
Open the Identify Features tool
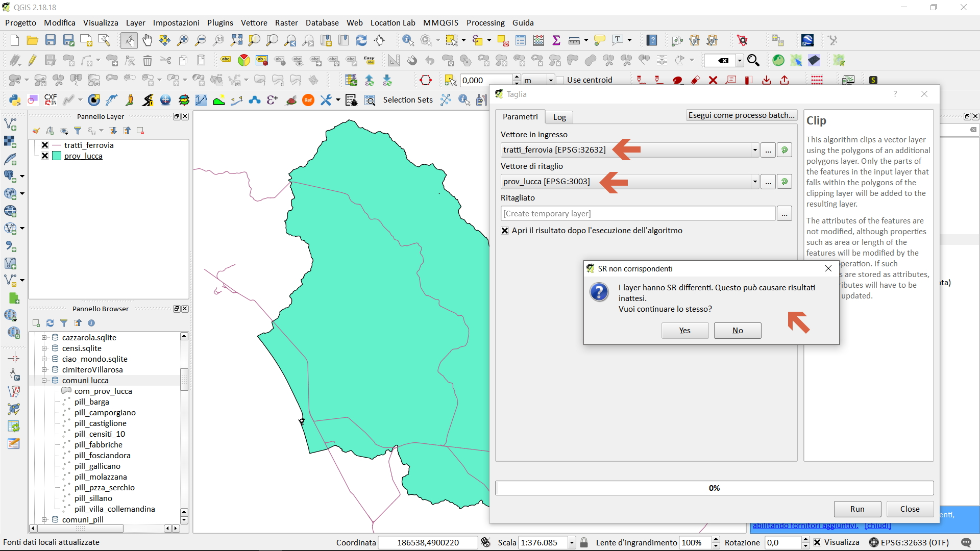[408, 40]
